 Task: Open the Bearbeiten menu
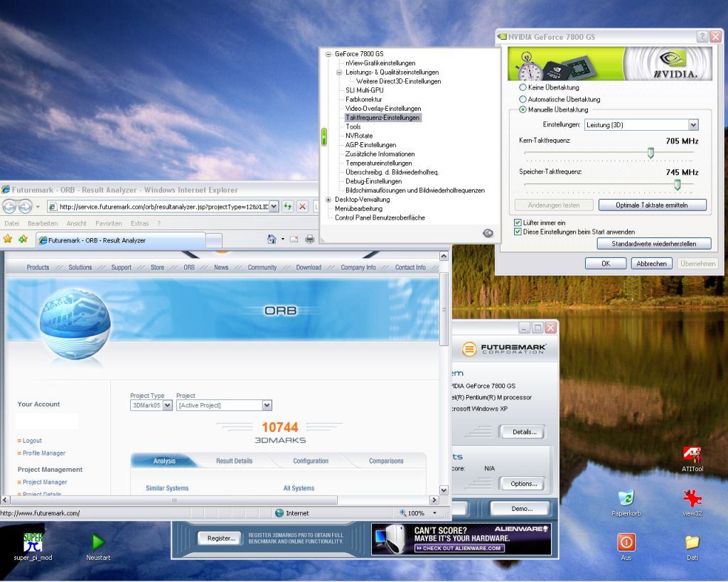coord(43,223)
